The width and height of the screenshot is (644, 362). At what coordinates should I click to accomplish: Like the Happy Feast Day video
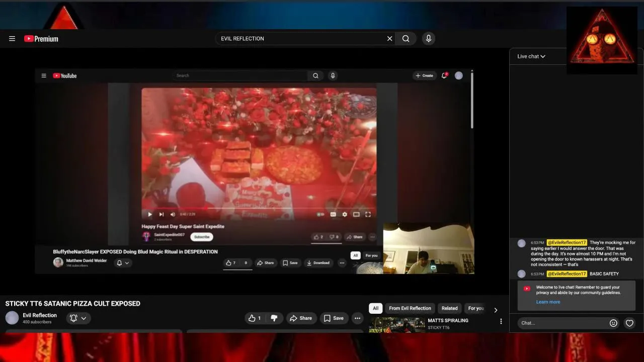[x=318, y=237]
